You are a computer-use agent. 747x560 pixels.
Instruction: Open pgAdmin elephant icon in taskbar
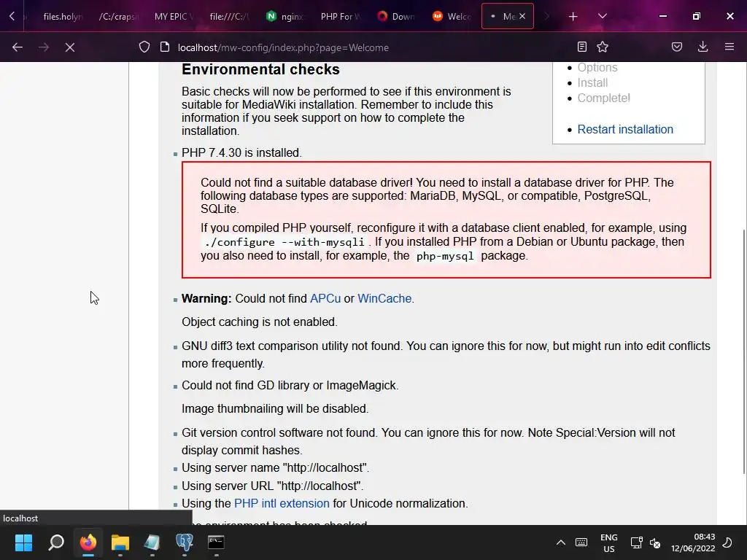[x=185, y=542]
